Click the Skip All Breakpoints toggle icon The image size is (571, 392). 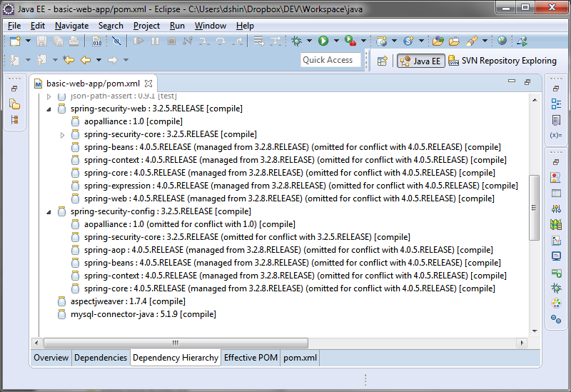[x=116, y=41]
